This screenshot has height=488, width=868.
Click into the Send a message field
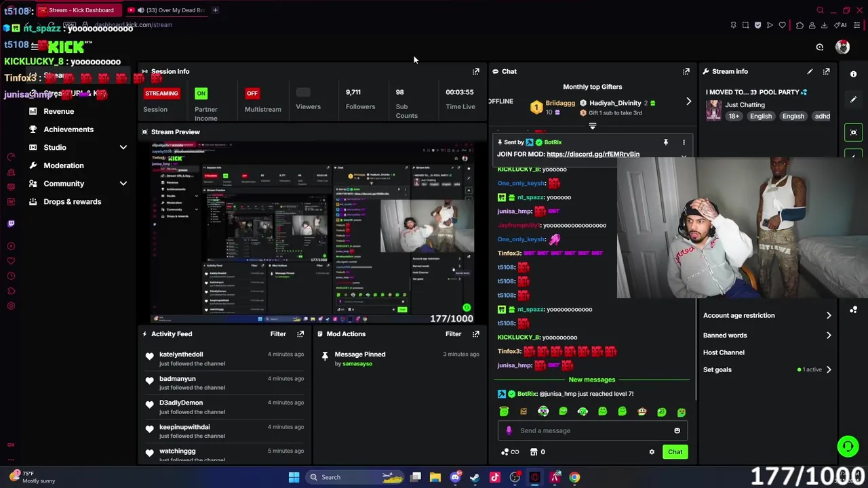coord(593,430)
